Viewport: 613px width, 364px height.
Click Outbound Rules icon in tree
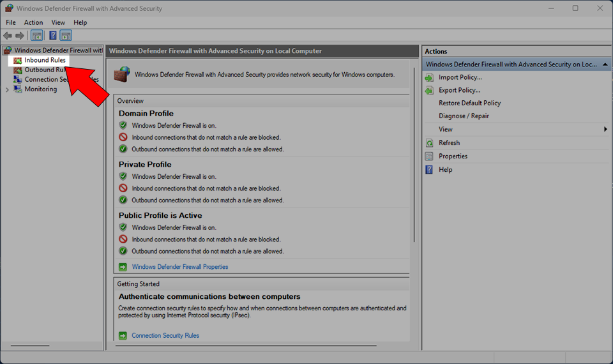tap(18, 70)
